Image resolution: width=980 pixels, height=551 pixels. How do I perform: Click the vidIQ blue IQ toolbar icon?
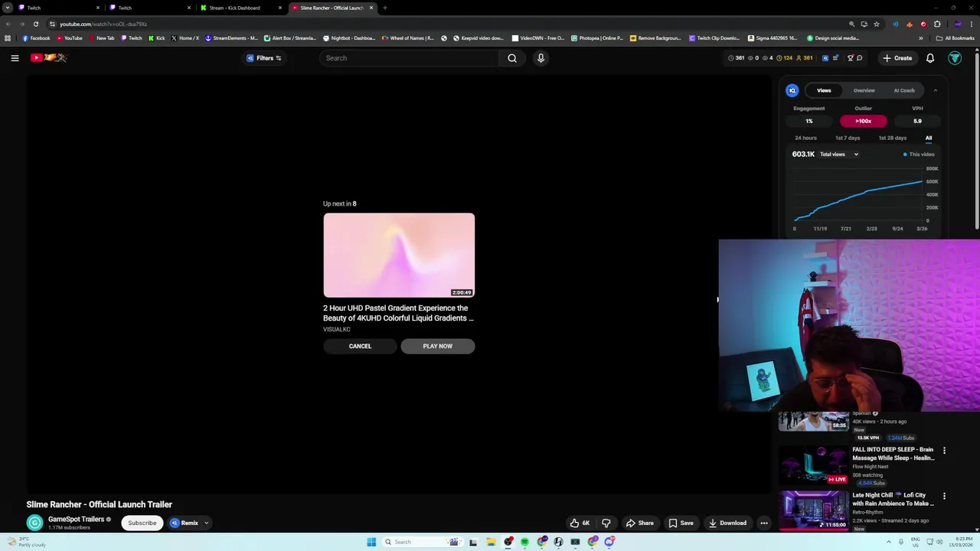click(x=825, y=58)
